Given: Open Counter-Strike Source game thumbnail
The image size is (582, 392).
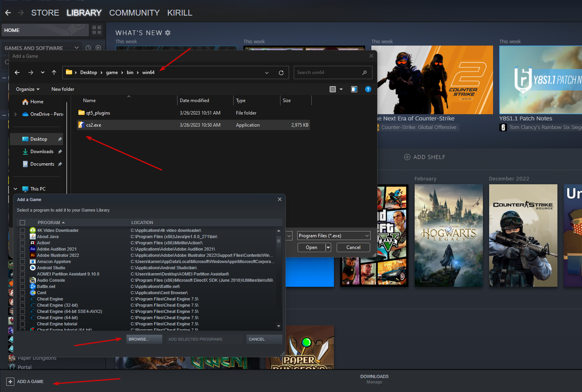Looking at the screenshot, I should [x=523, y=235].
